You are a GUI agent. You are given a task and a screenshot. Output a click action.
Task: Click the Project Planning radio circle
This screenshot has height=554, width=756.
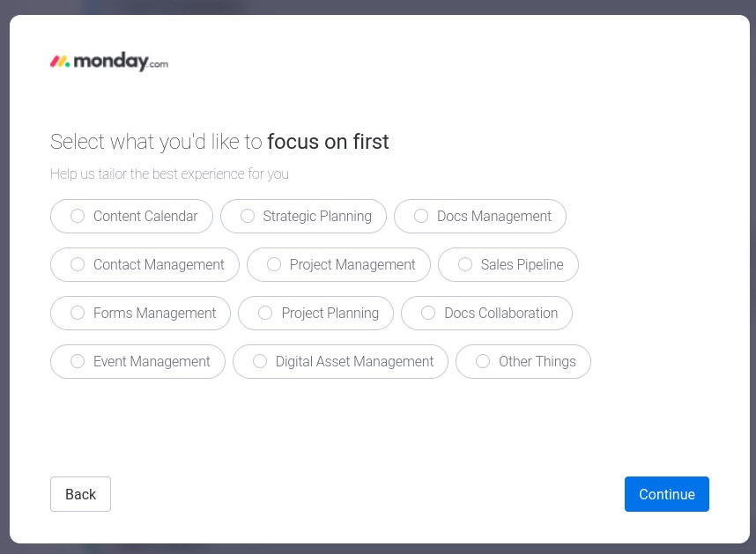tap(265, 314)
